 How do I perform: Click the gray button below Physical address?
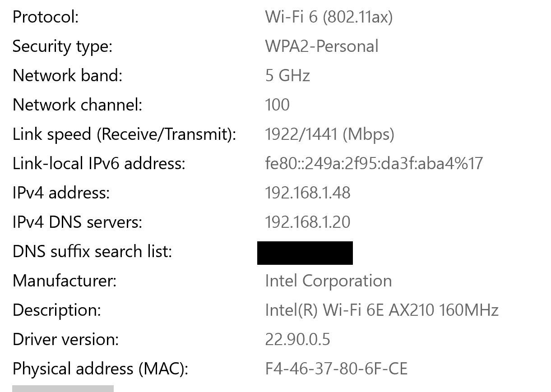coord(63,388)
